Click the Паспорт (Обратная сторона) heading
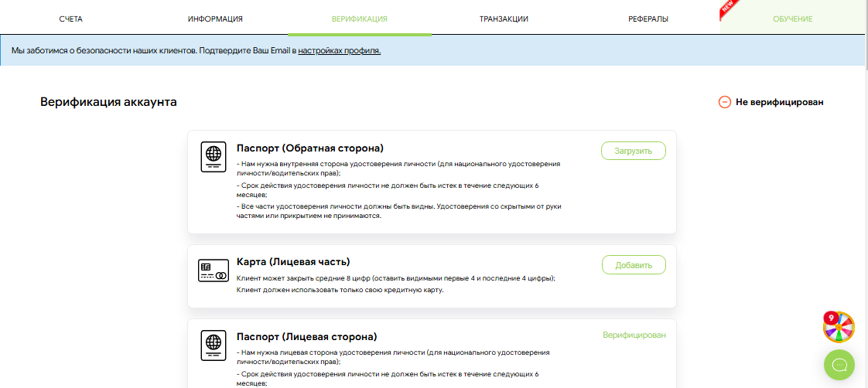 pyautogui.click(x=309, y=148)
